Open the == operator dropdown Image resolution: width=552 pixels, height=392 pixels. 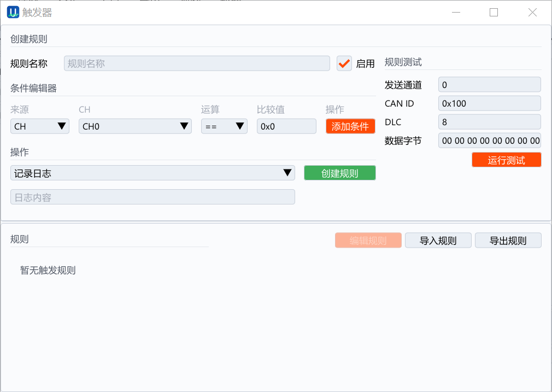(224, 126)
